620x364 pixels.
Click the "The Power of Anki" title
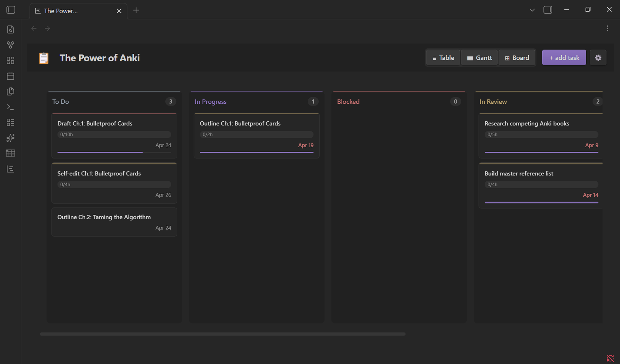pos(100,58)
